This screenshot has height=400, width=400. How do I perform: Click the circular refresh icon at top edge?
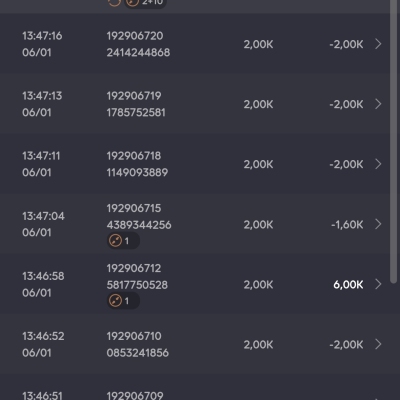[x=114, y=3]
